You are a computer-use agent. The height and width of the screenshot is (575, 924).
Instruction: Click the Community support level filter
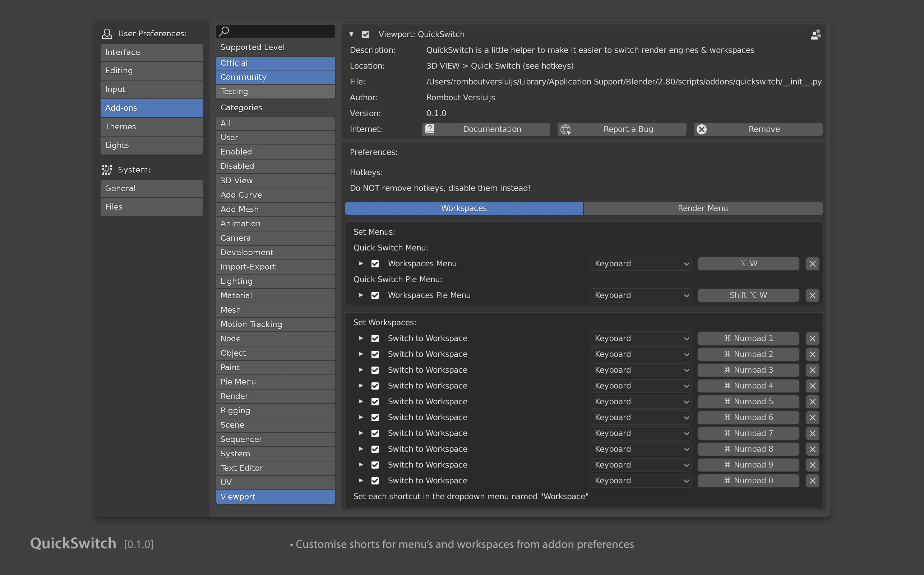(275, 77)
